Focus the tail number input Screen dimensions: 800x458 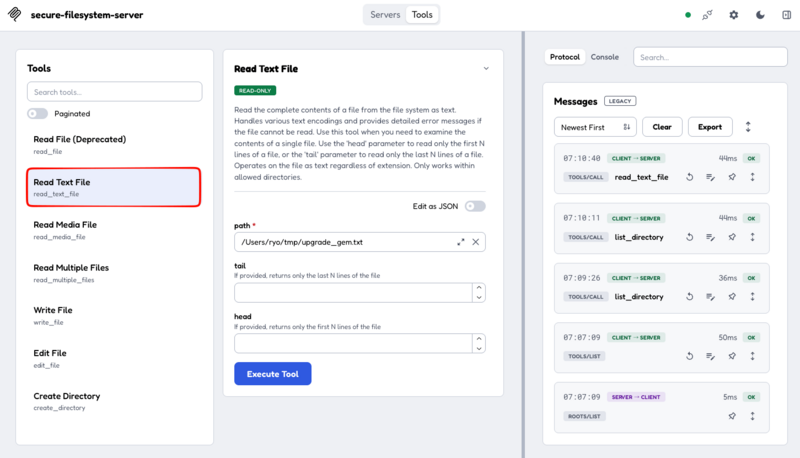(353, 293)
